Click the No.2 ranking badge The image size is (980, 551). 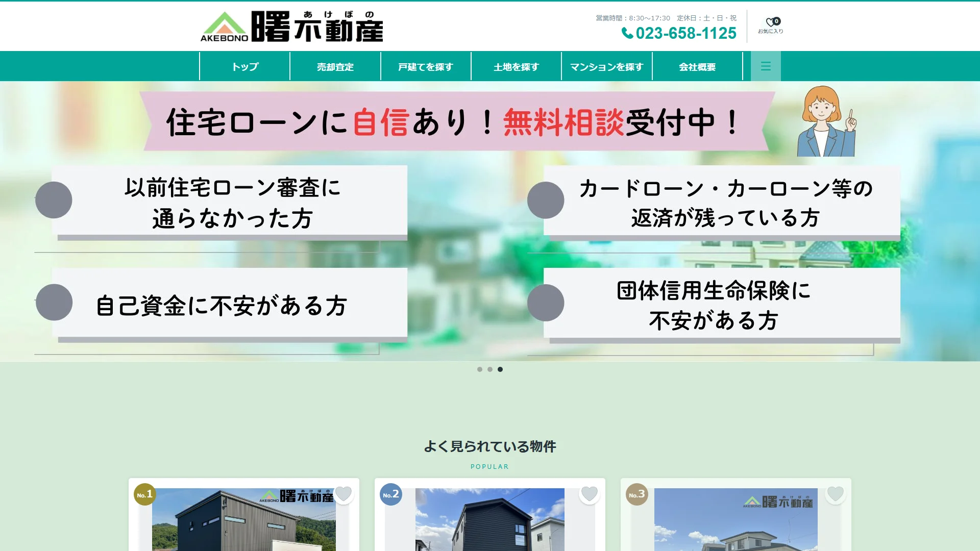pyautogui.click(x=391, y=494)
